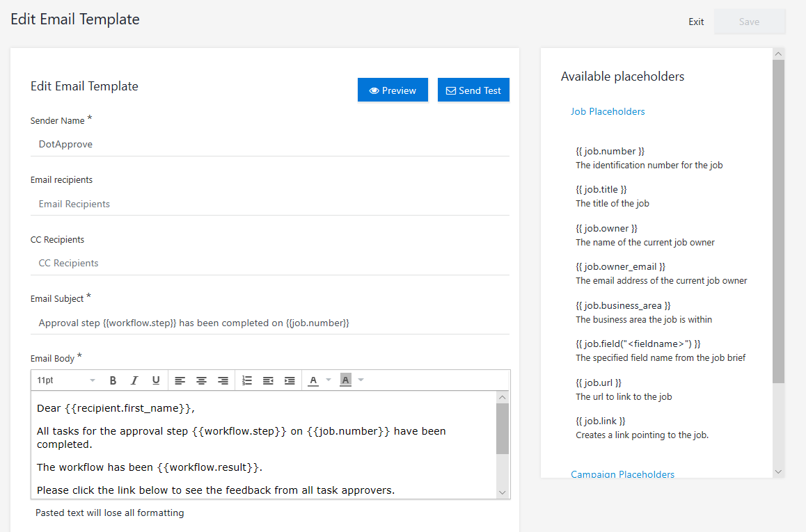This screenshot has width=806, height=532.
Task: Focus the Email Recipients input field
Action: (270, 204)
